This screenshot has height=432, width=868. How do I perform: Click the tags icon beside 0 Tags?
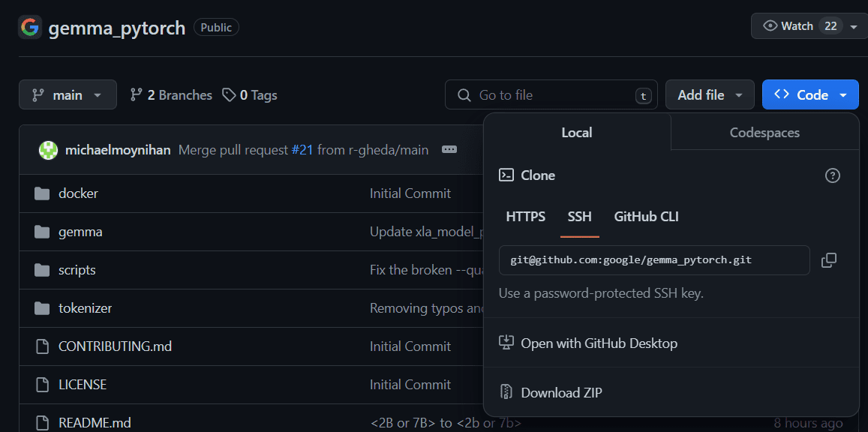point(228,94)
